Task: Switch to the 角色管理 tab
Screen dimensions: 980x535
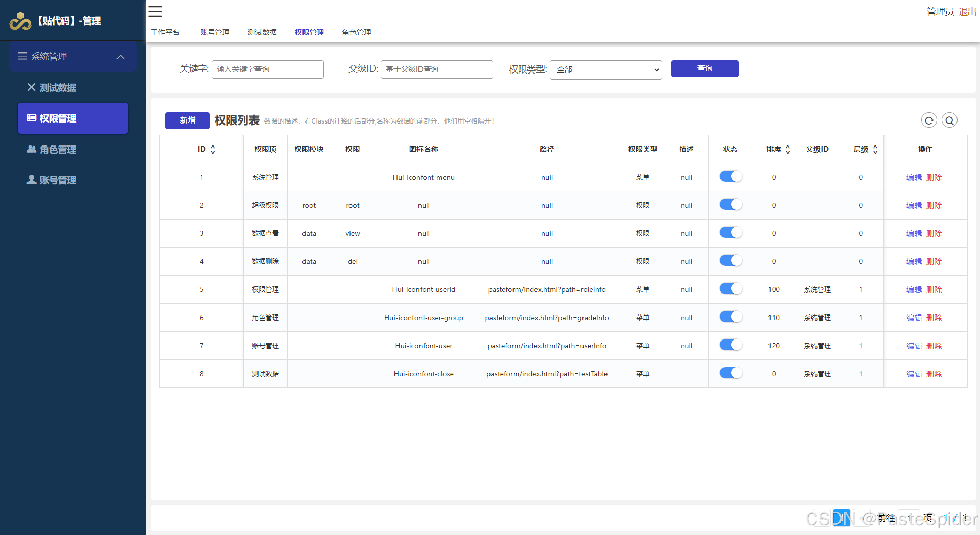Action: pyautogui.click(x=357, y=32)
